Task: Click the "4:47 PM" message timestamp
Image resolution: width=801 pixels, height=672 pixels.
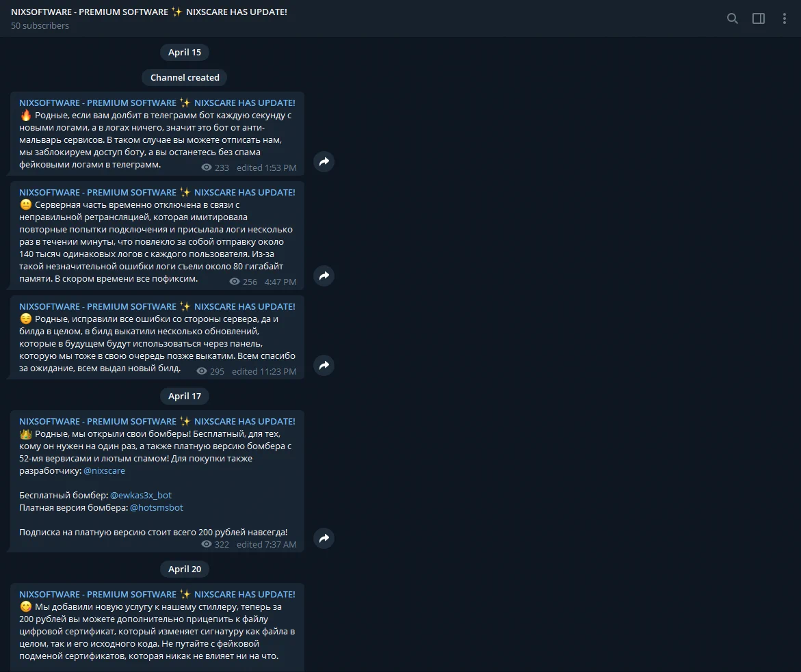Action: tap(280, 282)
